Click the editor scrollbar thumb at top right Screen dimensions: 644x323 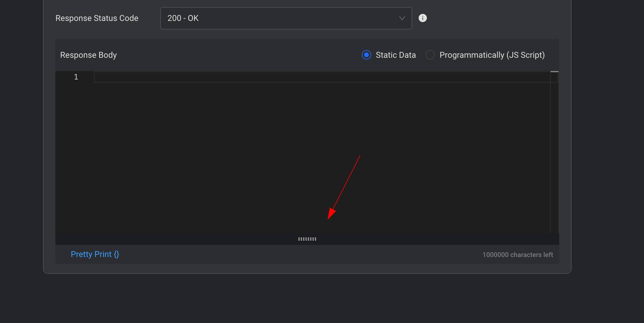[x=554, y=72]
